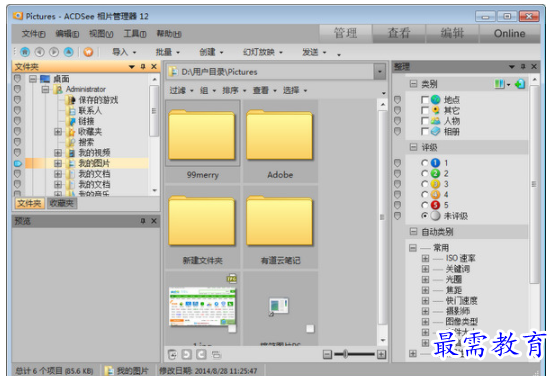This screenshot has width=555, height=376.
Task: Click the rotate right icon under thumbnails
Action: [x=201, y=354]
